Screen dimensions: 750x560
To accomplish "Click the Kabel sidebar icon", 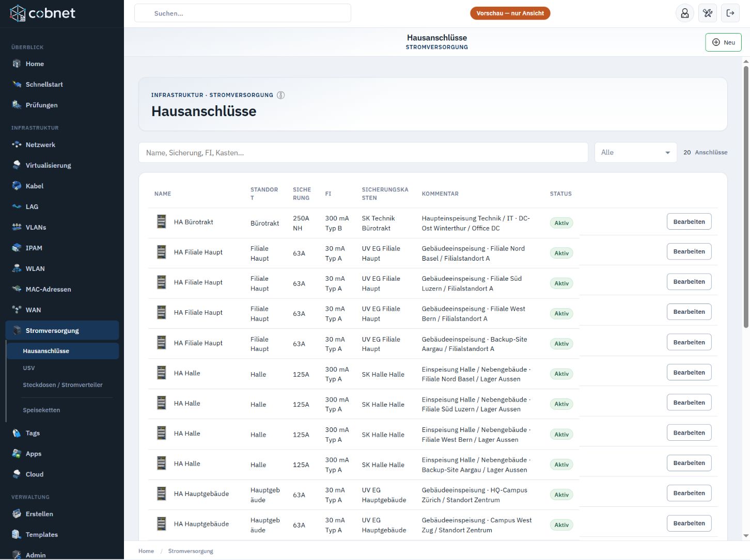I will (17, 186).
